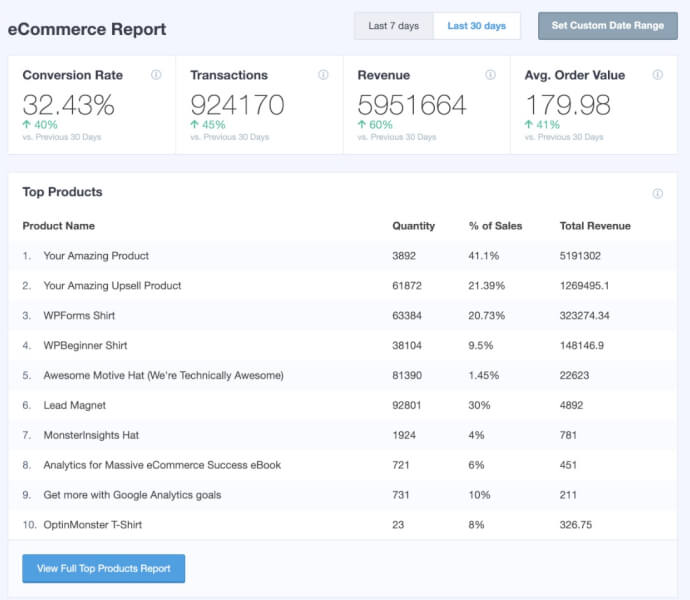Click the 41.1% sales percentage
The height and width of the screenshot is (600, 690).
(x=484, y=256)
